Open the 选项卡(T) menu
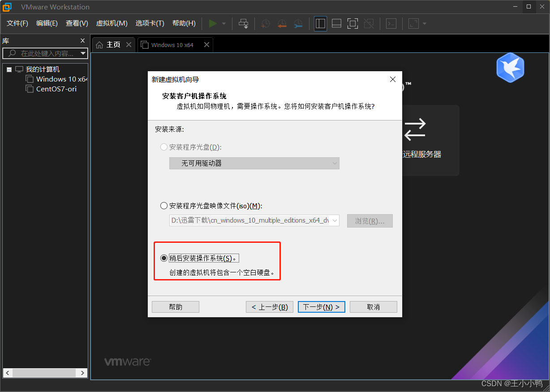 coord(150,23)
